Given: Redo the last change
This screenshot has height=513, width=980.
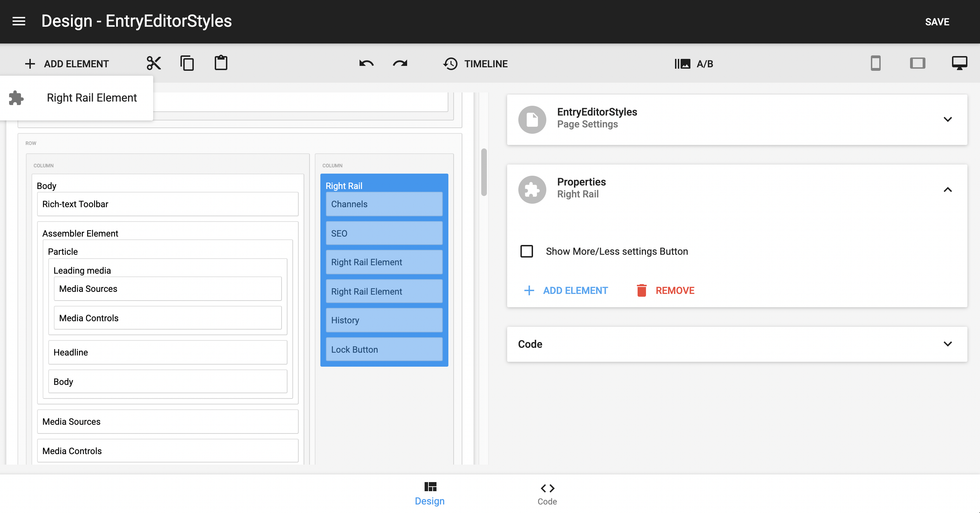Looking at the screenshot, I should [x=400, y=63].
